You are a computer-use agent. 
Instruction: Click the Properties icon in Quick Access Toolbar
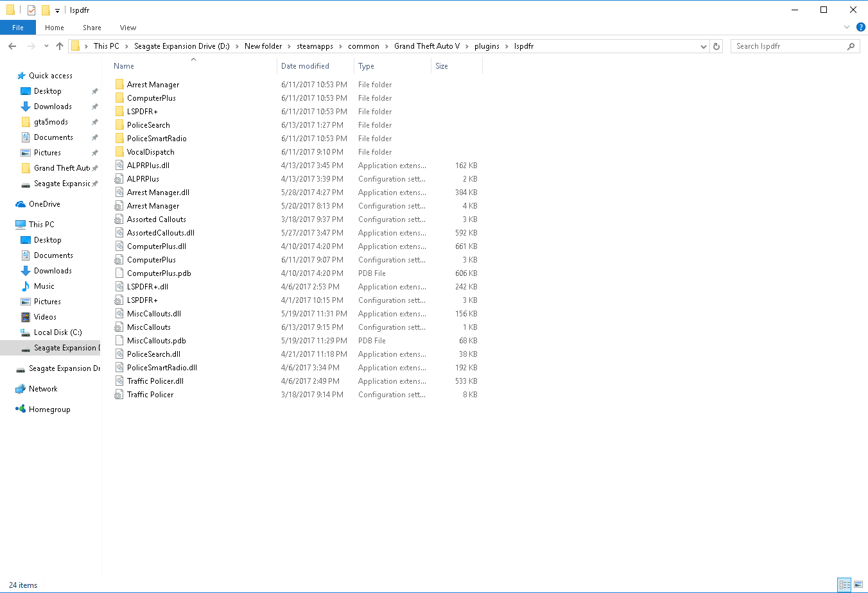(31, 10)
